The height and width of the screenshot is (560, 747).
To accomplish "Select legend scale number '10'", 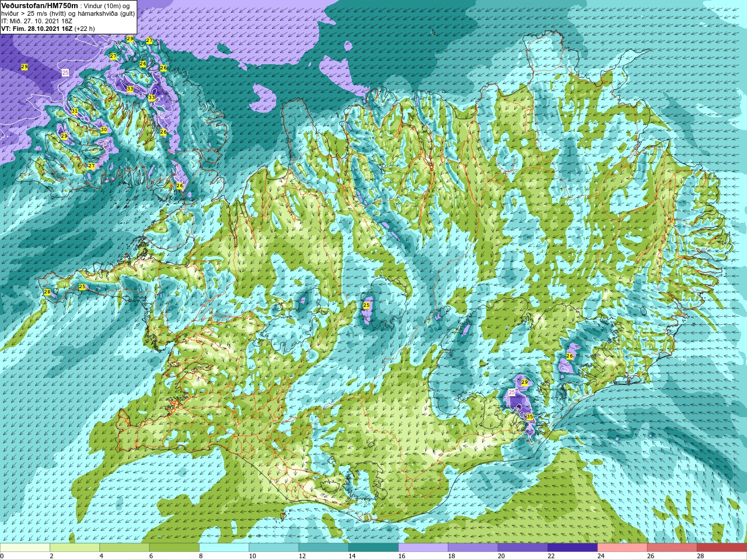I will 252,556.
